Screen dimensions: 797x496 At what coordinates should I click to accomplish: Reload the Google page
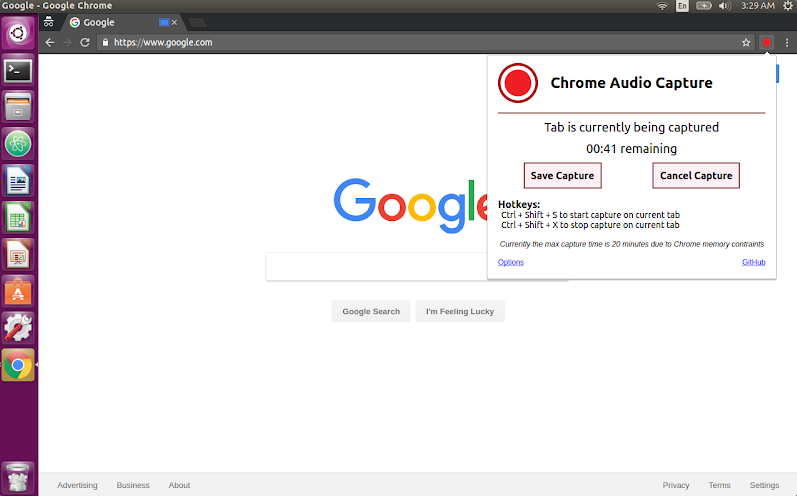click(x=85, y=43)
